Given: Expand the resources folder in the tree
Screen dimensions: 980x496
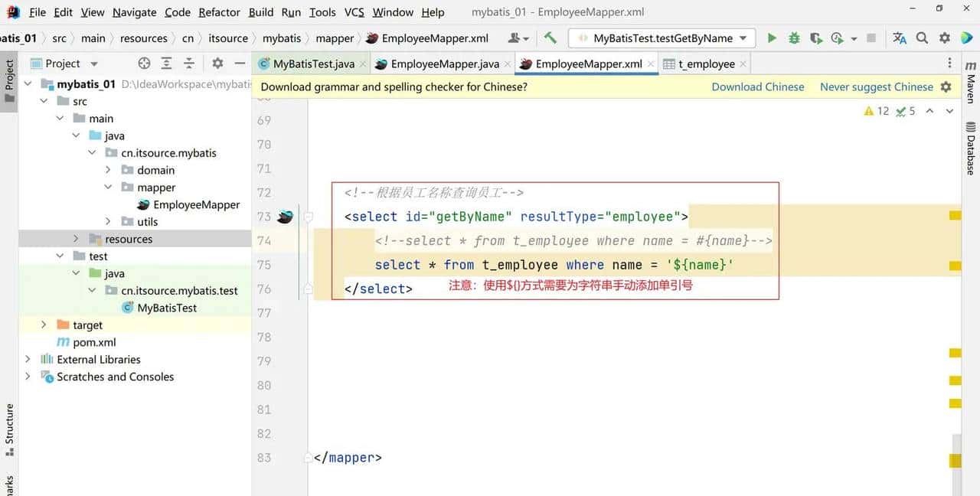Looking at the screenshot, I should [x=76, y=239].
